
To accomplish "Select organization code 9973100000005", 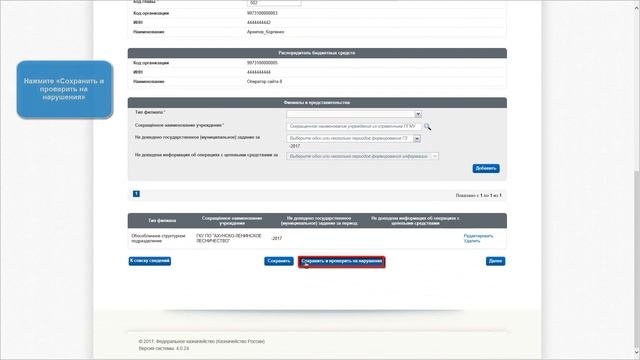I will (x=262, y=63).
